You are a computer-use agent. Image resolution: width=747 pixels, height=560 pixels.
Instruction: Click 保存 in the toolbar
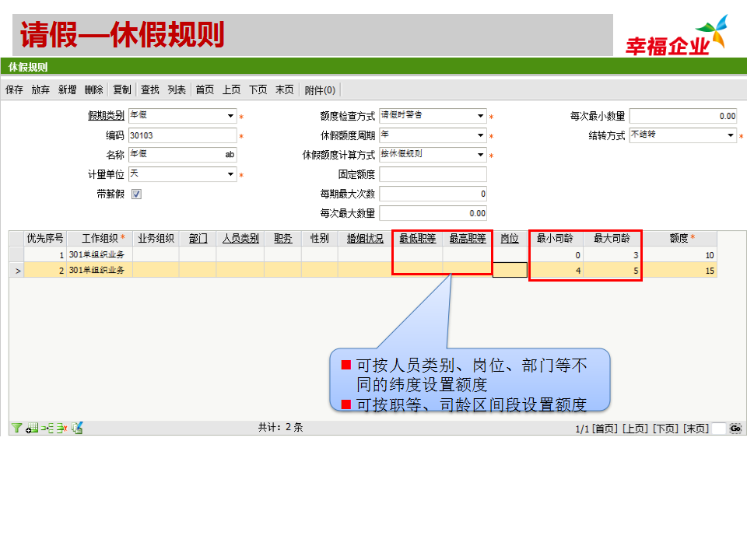(15, 90)
